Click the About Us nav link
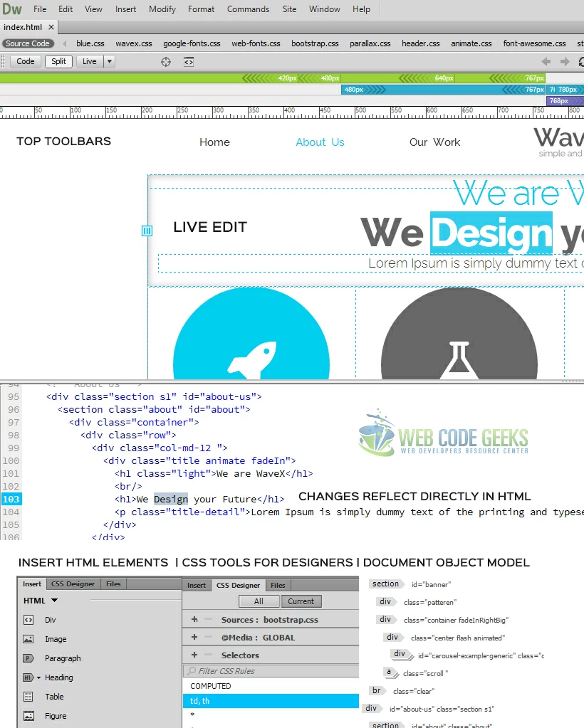The image size is (584, 728). coord(320,142)
